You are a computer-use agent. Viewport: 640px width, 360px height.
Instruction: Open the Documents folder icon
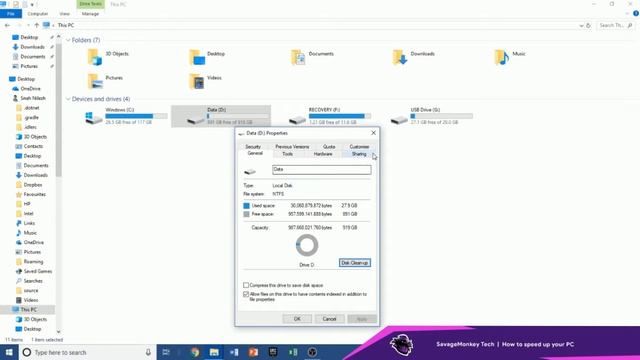click(298, 58)
